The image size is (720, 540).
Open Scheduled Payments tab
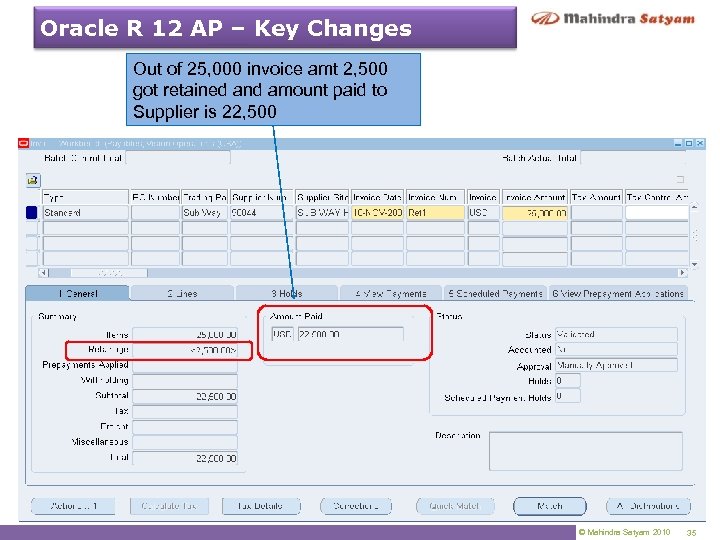[495, 293]
